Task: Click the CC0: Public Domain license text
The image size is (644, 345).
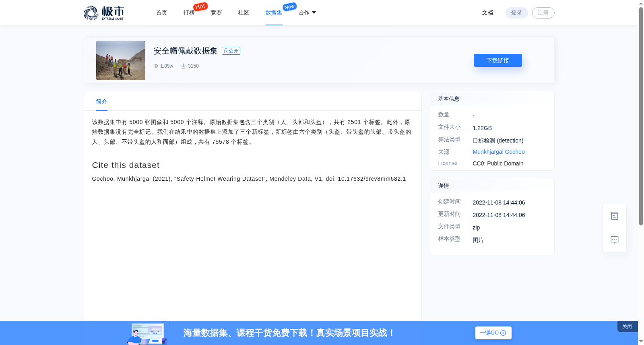Action: pyautogui.click(x=498, y=163)
